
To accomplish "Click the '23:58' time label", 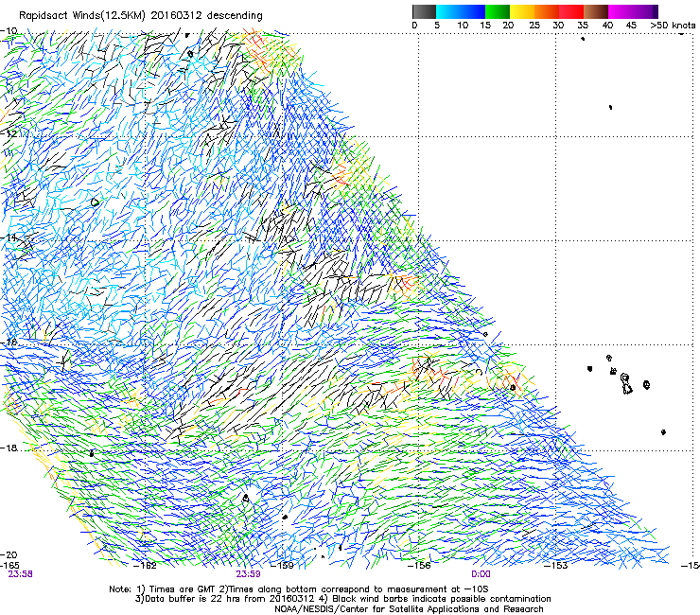I will [x=20, y=574].
